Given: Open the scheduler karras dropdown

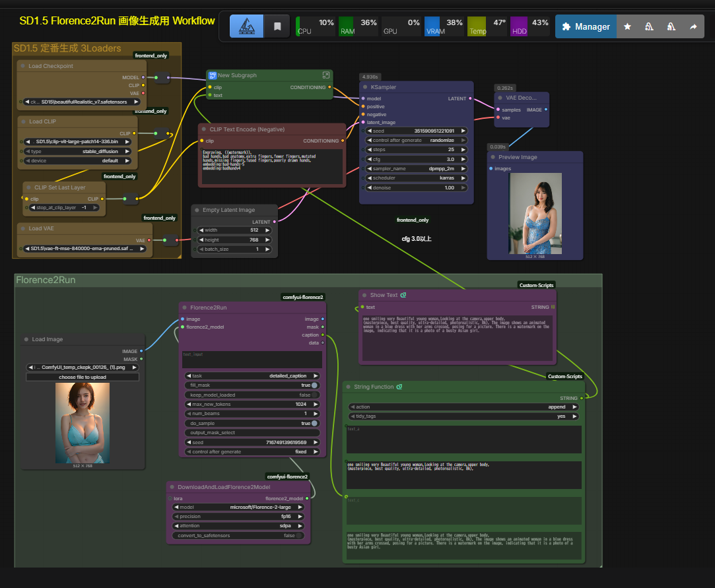Looking at the screenshot, I should pos(417,178).
